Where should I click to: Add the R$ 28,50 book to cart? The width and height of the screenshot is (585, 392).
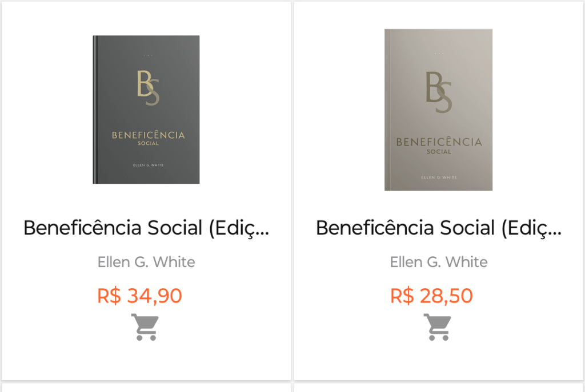click(437, 328)
